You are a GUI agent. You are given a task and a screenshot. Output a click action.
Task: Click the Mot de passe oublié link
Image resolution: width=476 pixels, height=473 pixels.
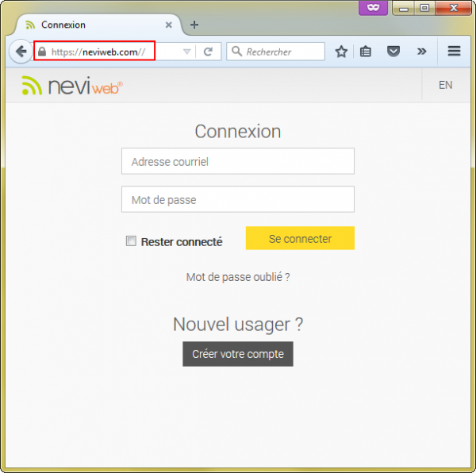click(238, 277)
